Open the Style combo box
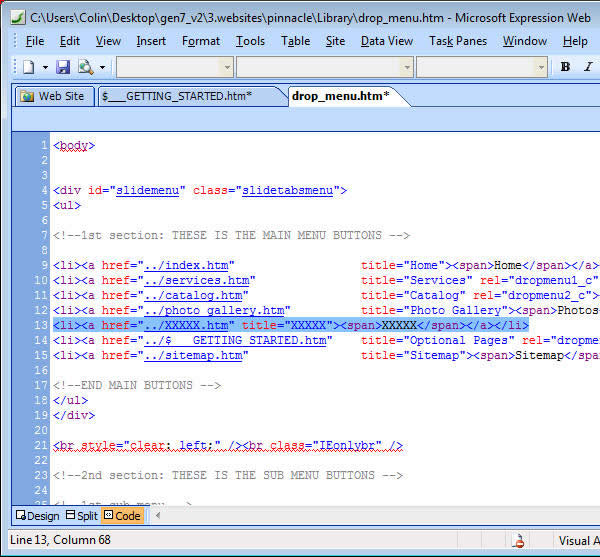600x557 pixels. pyautogui.click(x=175, y=67)
